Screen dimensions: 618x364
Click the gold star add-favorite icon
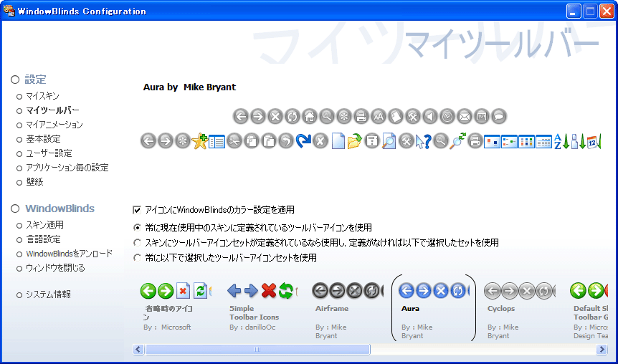click(x=200, y=141)
